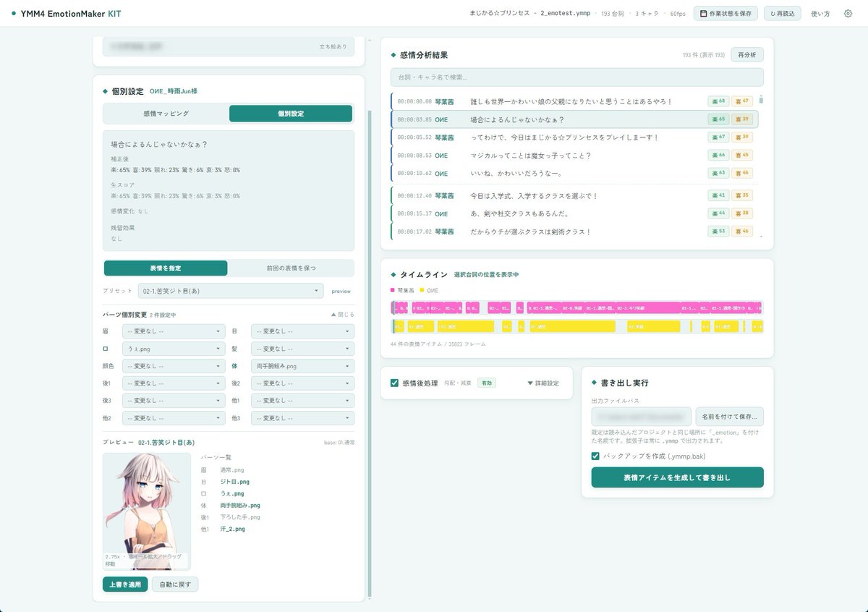Open the 目 part dropdown
This screenshot has height=612, width=868.
tap(302, 331)
